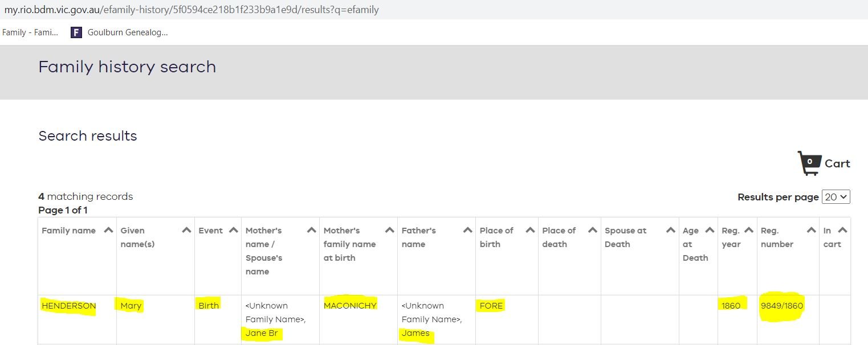Viewport: 868px width, 345px height.
Task: Sort by Family name column arrow
Action: pos(108,231)
